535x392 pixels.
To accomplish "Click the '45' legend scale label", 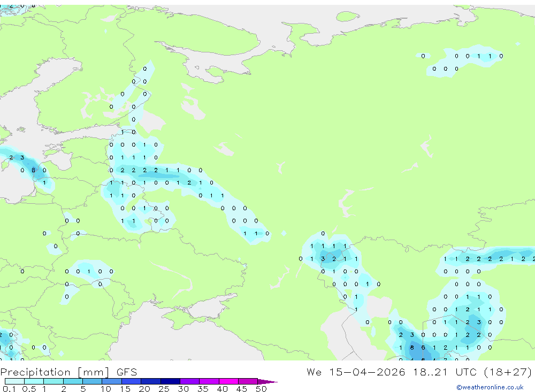I will click(242, 389).
